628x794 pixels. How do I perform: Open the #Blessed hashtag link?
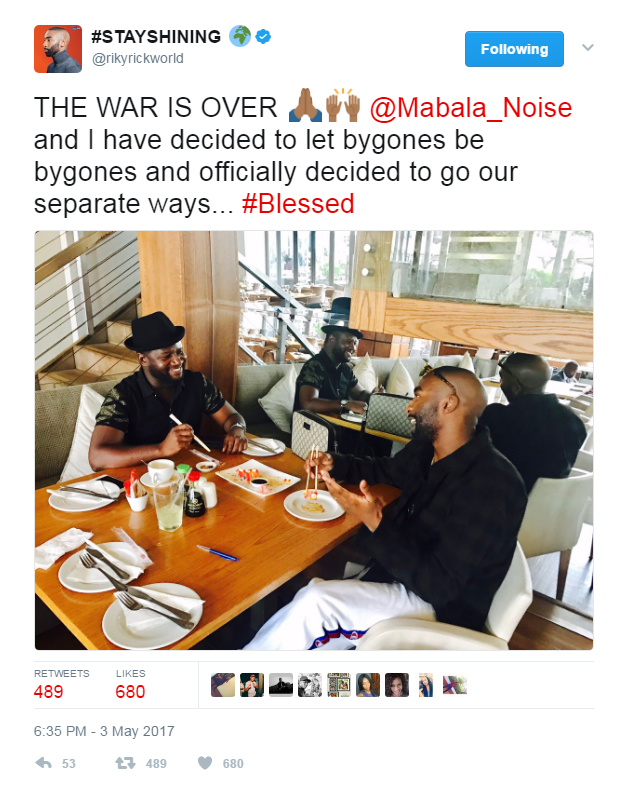point(298,204)
